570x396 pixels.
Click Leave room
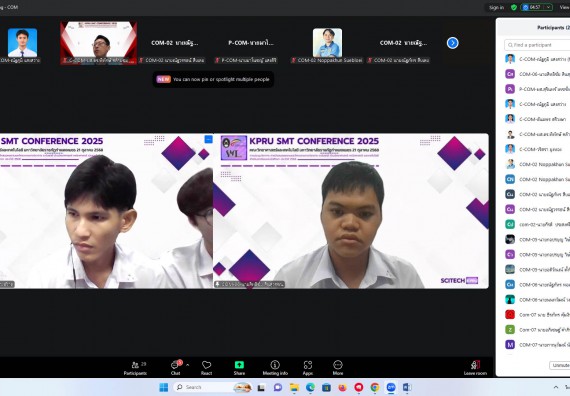[475, 368]
